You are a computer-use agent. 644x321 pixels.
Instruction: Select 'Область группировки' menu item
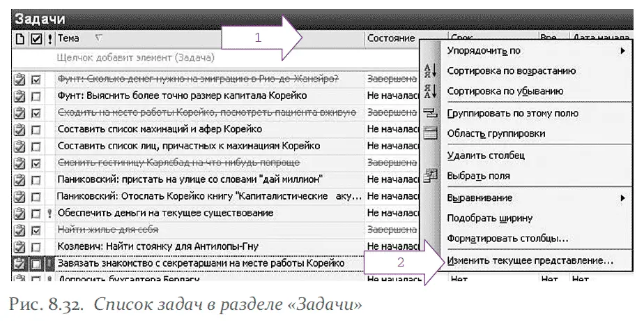click(x=525, y=133)
